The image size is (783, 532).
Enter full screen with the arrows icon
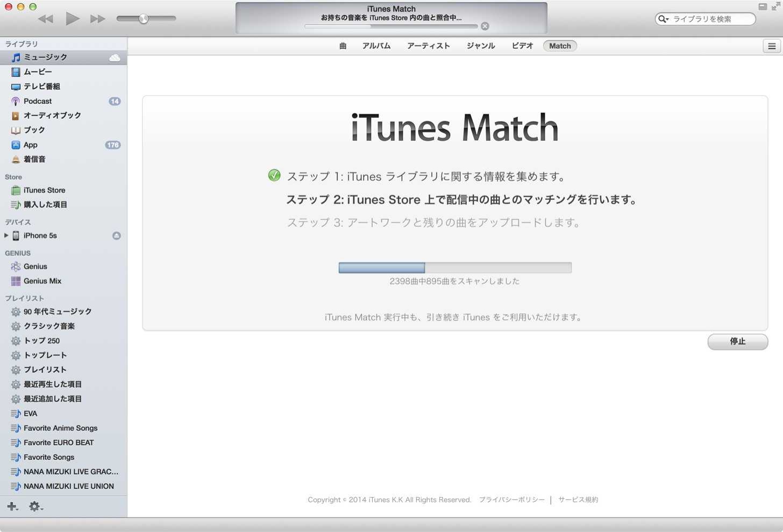(776, 7)
